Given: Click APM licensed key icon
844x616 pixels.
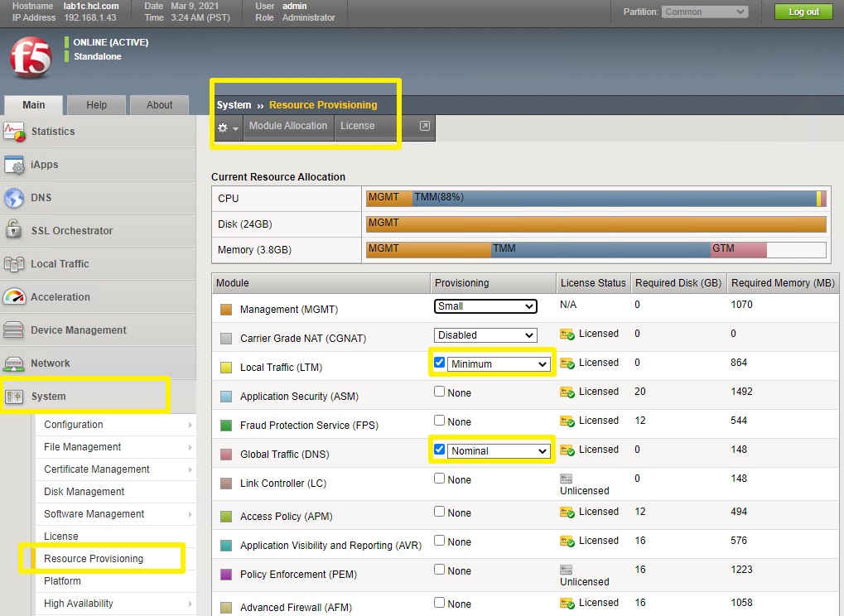Looking at the screenshot, I should (567, 513).
